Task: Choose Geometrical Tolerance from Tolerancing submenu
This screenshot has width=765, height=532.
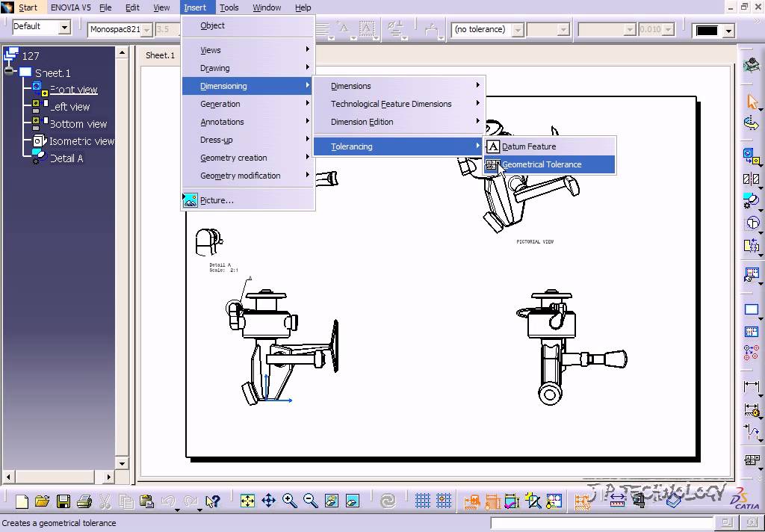Action: tap(549, 164)
